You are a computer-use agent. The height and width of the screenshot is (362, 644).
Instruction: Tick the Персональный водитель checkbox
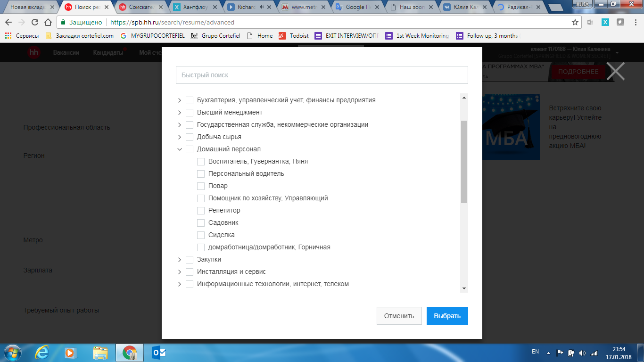pyautogui.click(x=201, y=173)
